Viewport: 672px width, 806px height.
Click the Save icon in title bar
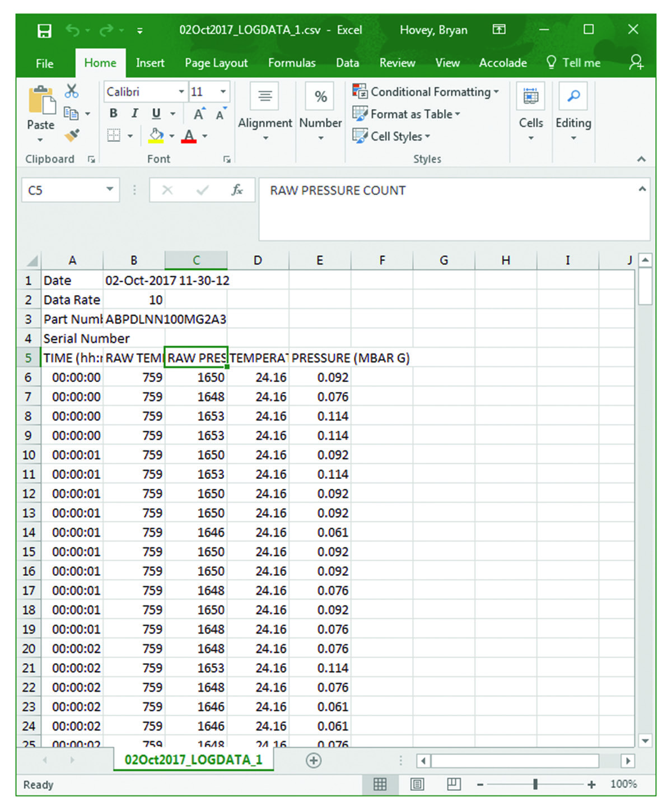44,30
